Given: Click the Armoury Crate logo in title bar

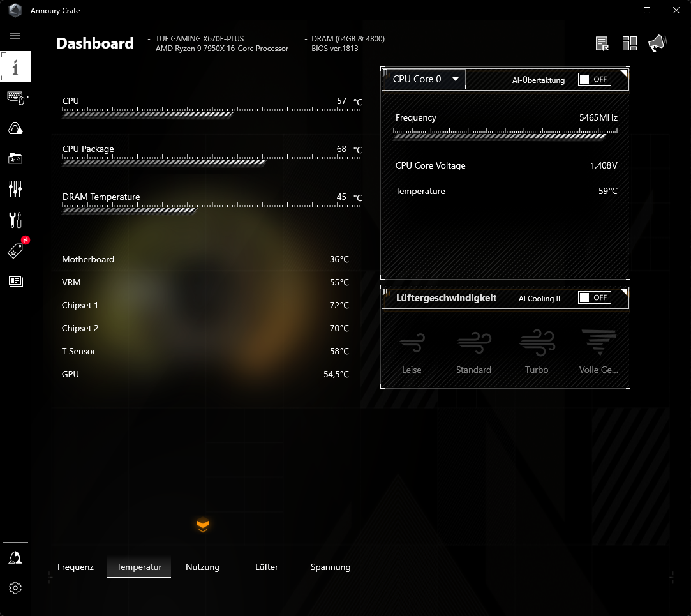Looking at the screenshot, I should pyautogui.click(x=15, y=10).
